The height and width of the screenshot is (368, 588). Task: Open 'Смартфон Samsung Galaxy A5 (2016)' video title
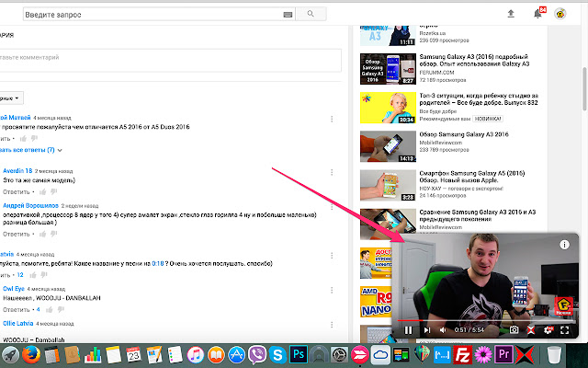point(471,177)
